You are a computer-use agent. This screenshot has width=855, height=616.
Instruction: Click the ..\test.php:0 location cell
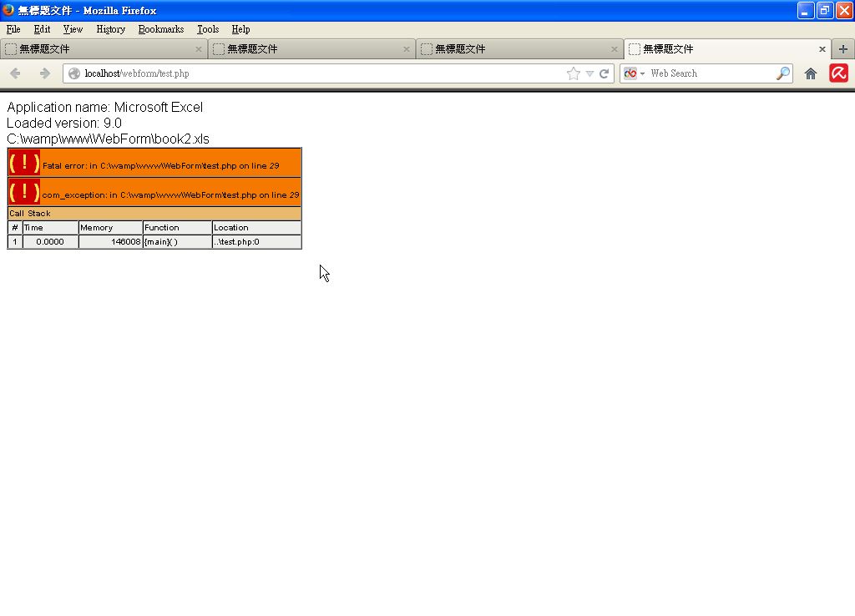pos(256,241)
